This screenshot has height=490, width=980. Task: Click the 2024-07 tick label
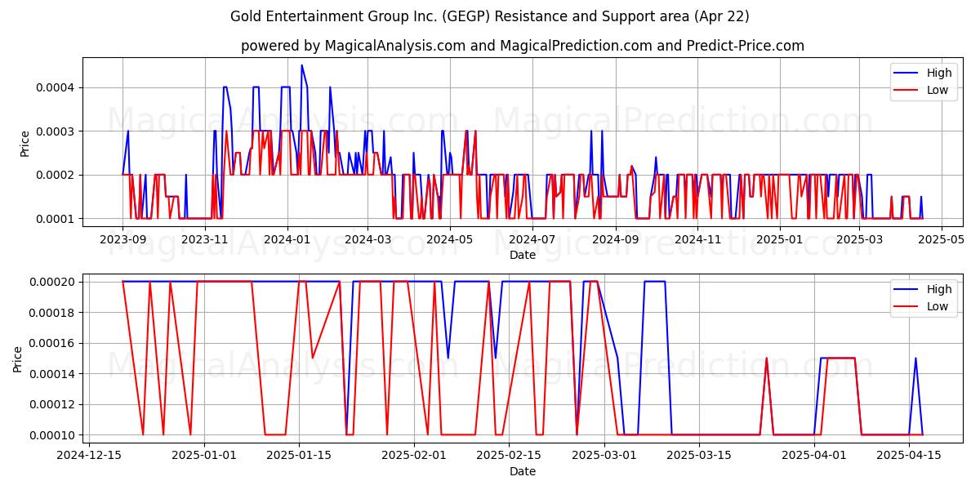[533, 239]
